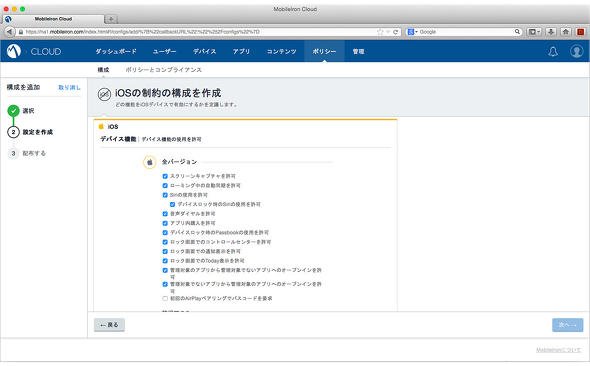Screen dimensions: 590x366
Task: Toggle ロック画面での通知表示を許可 checkbox
Action: pos(165,251)
